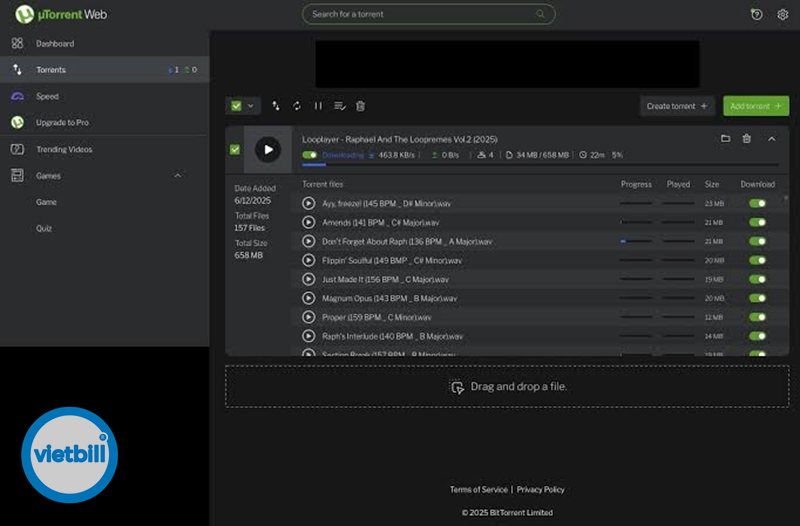Disable download for Don't Forget About Raph
800x526 pixels.
(757, 241)
